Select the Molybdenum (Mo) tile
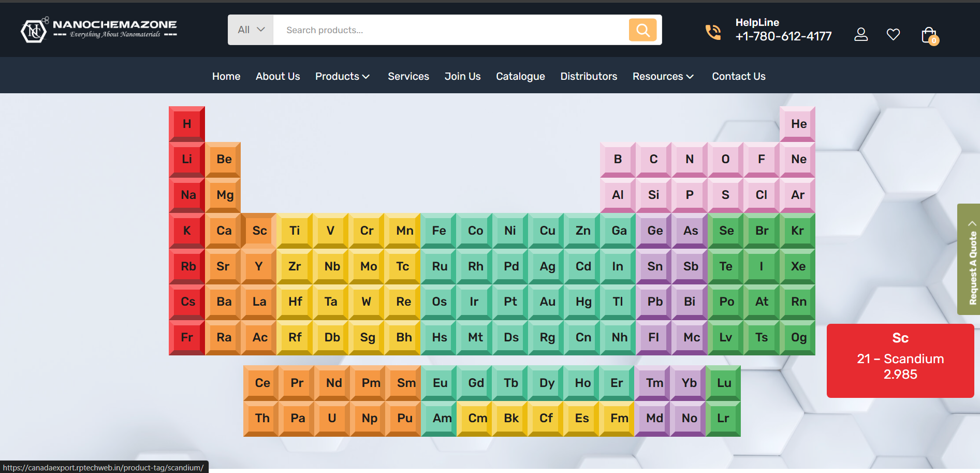Screen dimensions: 980x473 pos(367,266)
